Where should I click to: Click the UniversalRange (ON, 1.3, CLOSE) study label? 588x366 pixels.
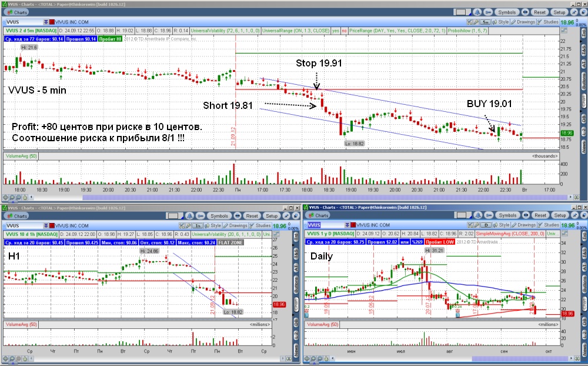tap(296, 31)
